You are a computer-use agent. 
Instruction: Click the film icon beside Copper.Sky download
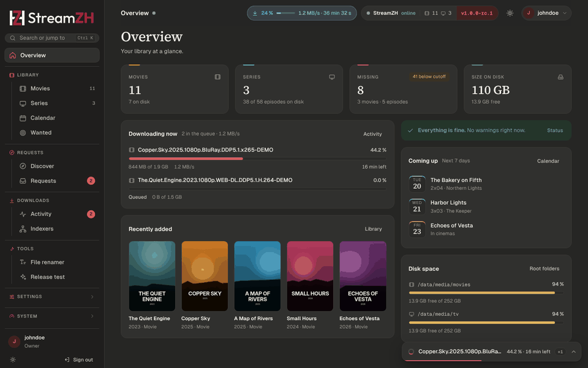coord(132,150)
